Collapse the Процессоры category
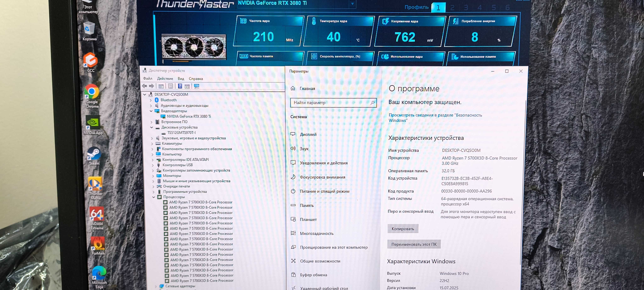This screenshot has width=644, height=290. (154, 197)
